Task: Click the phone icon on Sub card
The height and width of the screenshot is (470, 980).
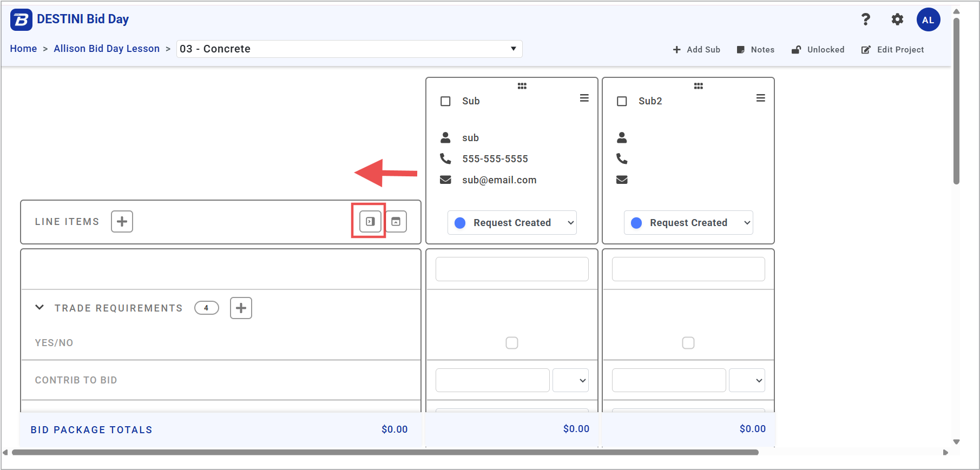Action: 445,158
